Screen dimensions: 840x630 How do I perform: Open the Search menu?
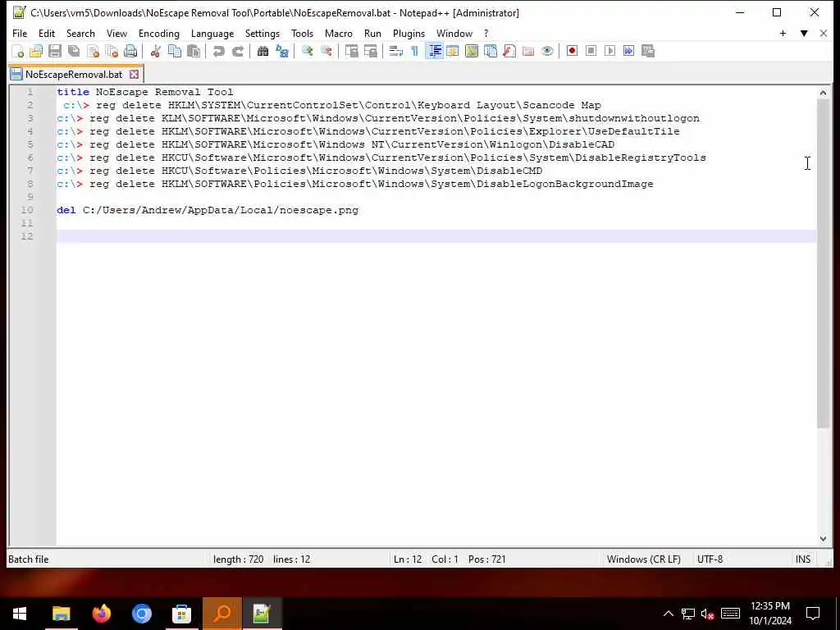[x=80, y=33]
